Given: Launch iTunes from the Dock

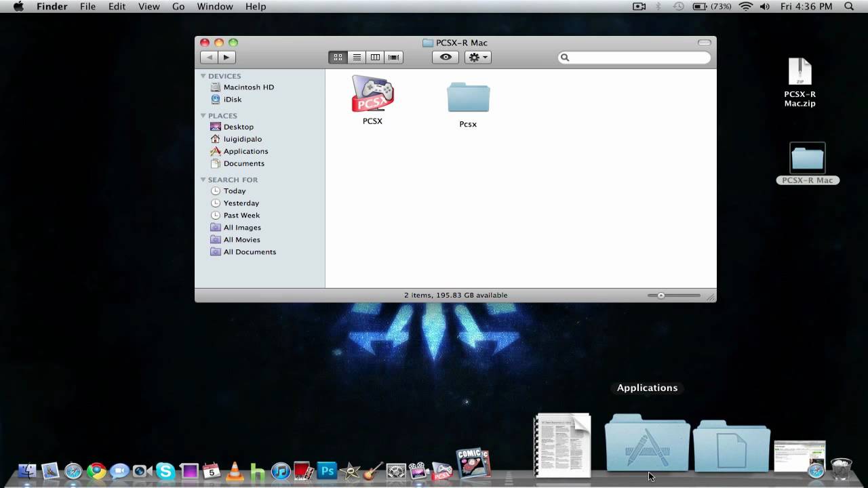Looking at the screenshot, I should click(281, 471).
